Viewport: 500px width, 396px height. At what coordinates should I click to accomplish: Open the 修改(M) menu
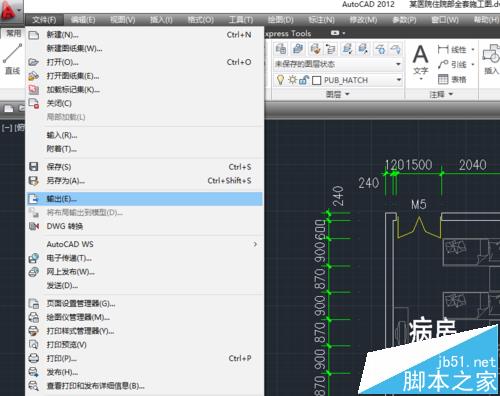tap(363, 20)
